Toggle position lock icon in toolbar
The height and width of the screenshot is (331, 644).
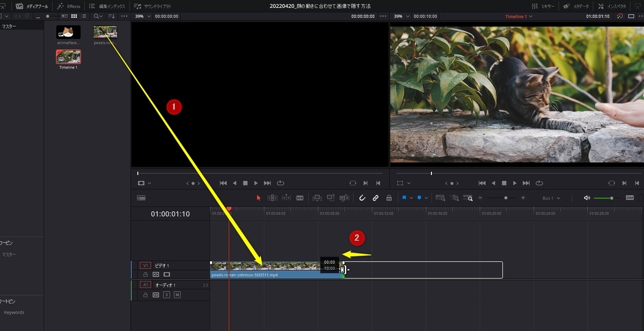click(389, 198)
